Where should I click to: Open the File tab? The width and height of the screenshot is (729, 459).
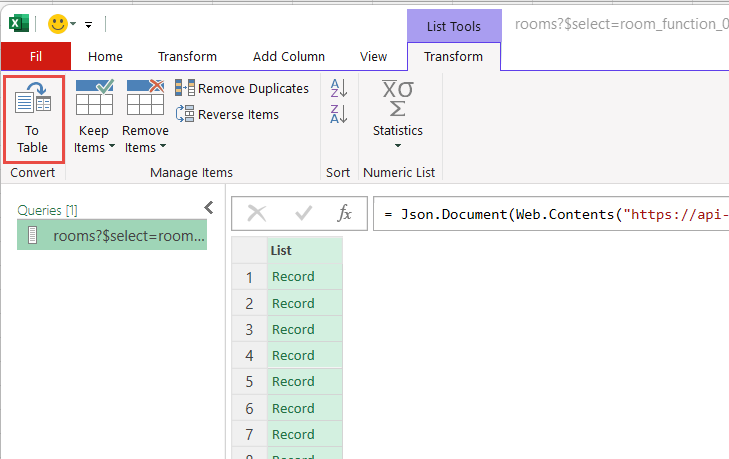36,57
